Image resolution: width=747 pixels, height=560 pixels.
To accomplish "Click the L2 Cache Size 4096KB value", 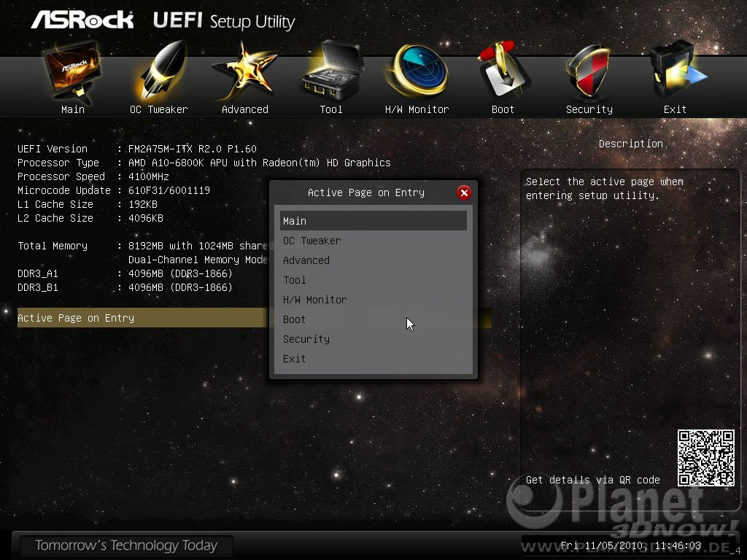I will (x=146, y=217).
